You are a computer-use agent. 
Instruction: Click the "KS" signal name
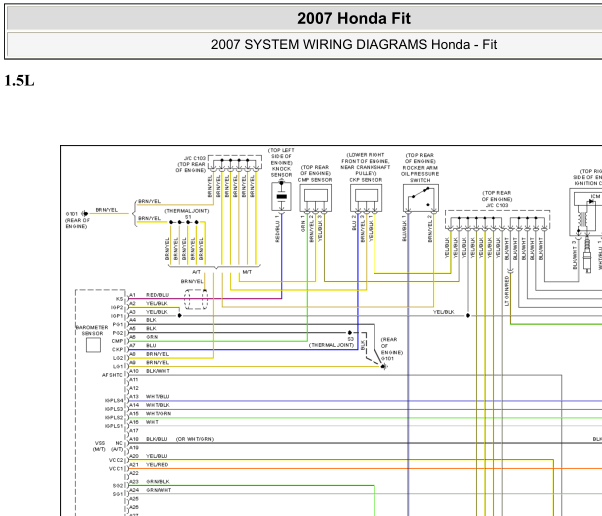coord(119,299)
